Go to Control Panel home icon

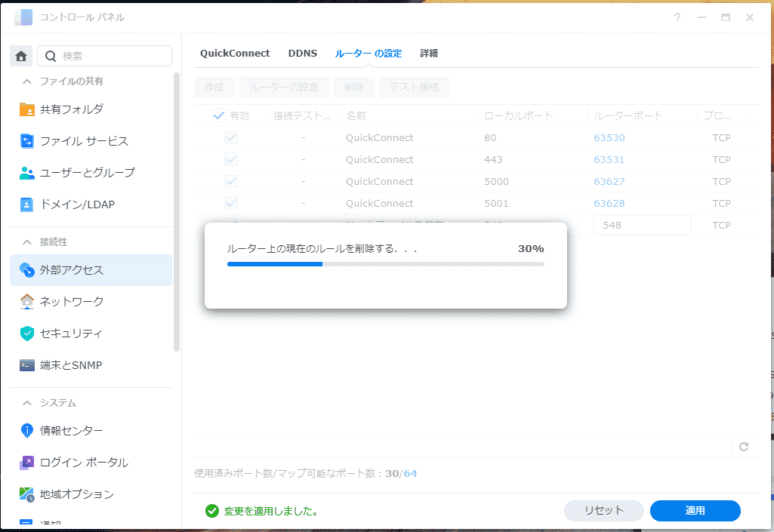[x=21, y=57]
